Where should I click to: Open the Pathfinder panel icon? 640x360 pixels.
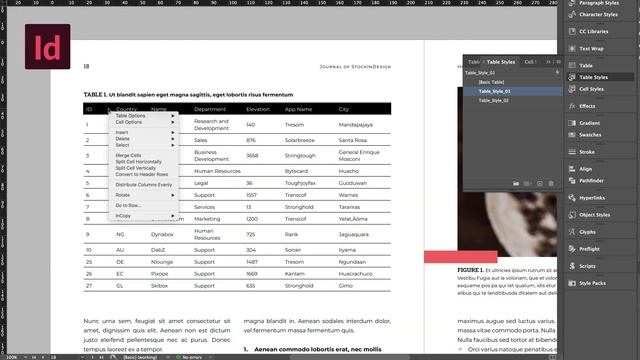coord(572,181)
